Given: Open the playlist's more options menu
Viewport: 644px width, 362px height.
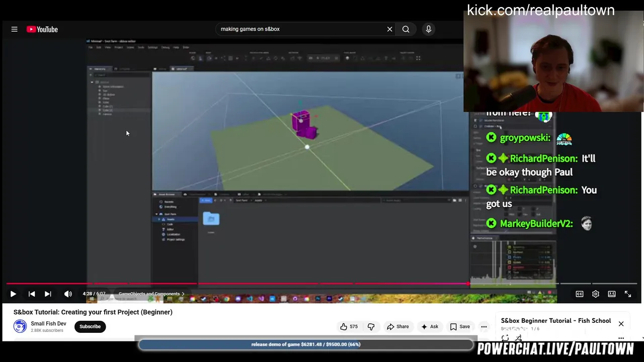Looking at the screenshot, I should pyautogui.click(x=621, y=338).
